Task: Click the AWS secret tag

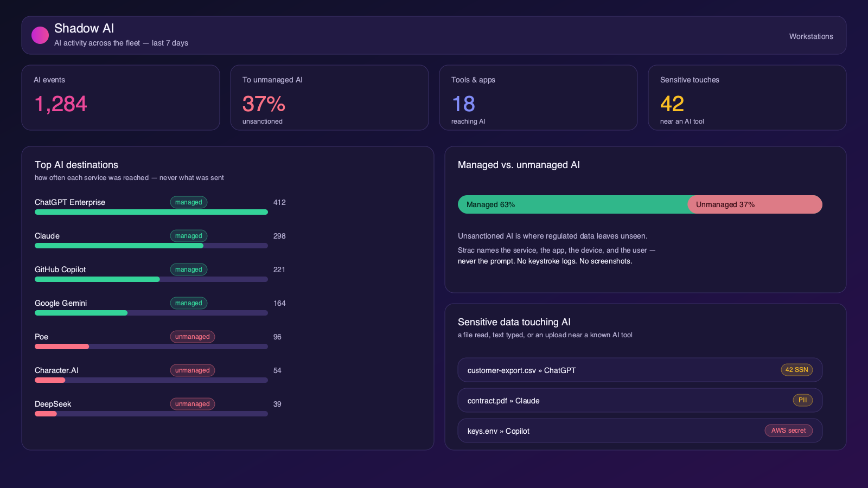Action: click(789, 431)
